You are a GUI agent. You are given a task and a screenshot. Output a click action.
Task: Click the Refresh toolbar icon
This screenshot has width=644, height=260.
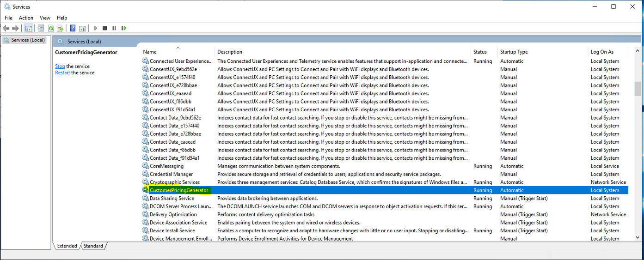coord(51,28)
